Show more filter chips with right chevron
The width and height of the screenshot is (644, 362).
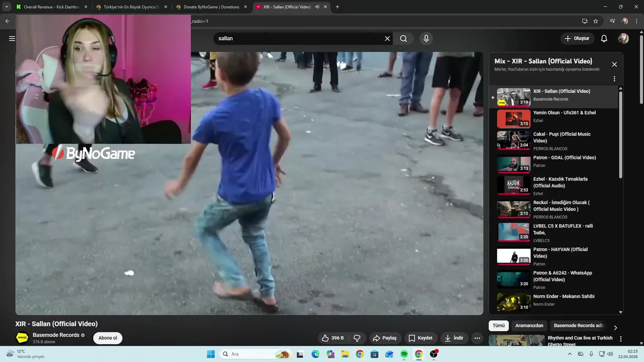(615, 327)
